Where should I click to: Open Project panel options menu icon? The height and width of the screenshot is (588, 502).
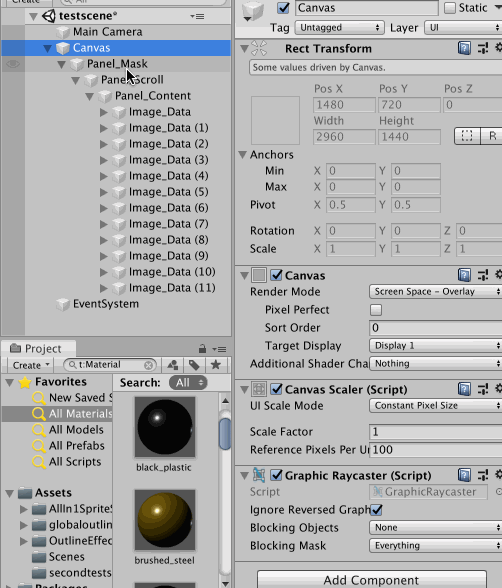(x=220, y=350)
